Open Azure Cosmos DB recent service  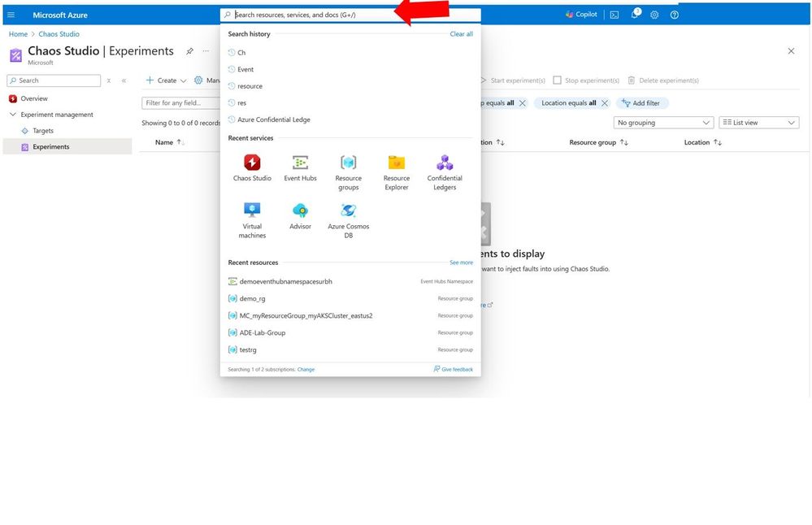click(x=349, y=220)
